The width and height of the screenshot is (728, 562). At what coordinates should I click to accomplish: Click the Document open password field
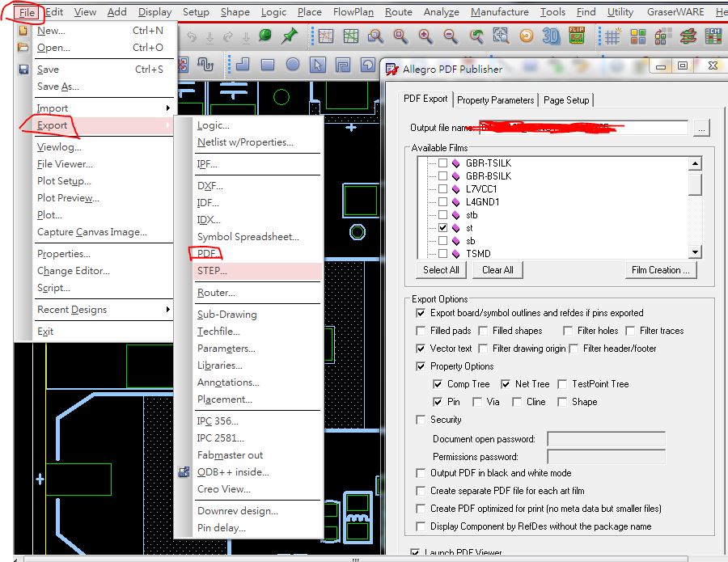[x=606, y=439]
